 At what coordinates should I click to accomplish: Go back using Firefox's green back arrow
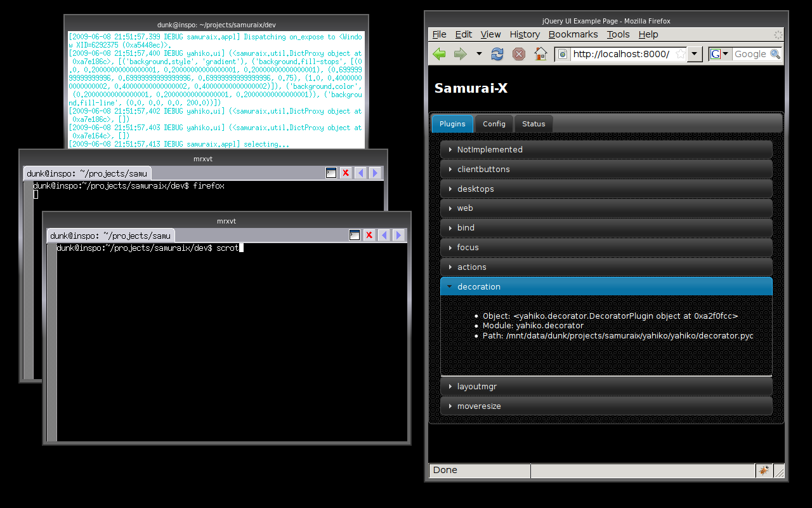click(x=439, y=54)
